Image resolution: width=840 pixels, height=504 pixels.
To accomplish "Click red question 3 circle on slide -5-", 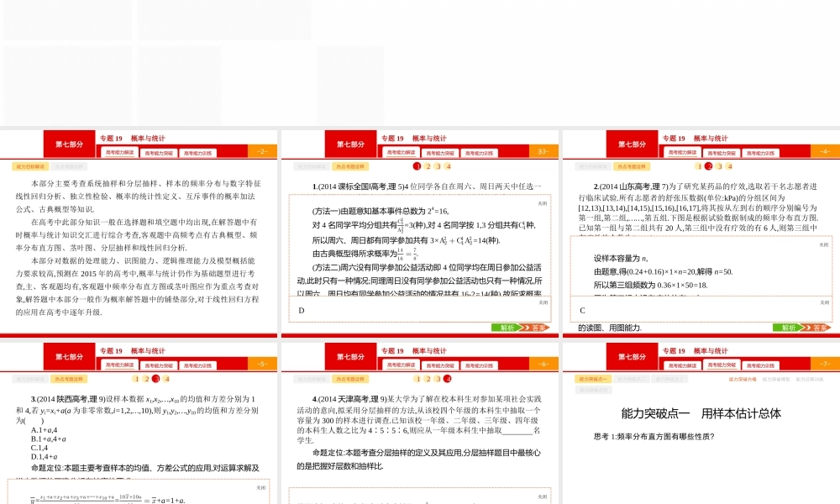I will tap(156, 379).
